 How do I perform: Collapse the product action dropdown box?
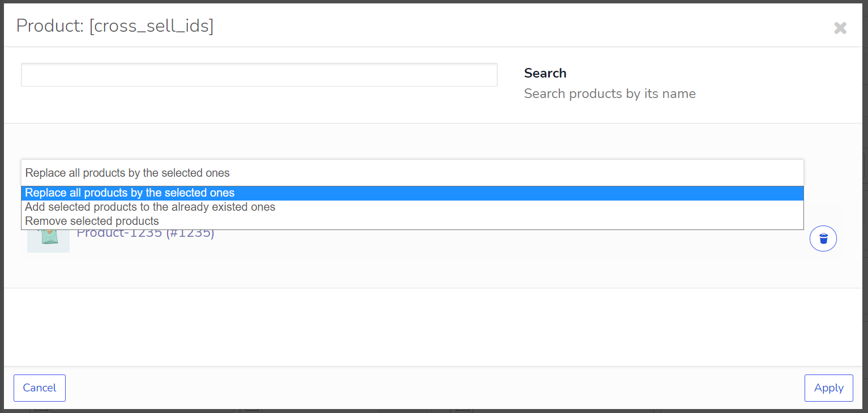point(412,173)
